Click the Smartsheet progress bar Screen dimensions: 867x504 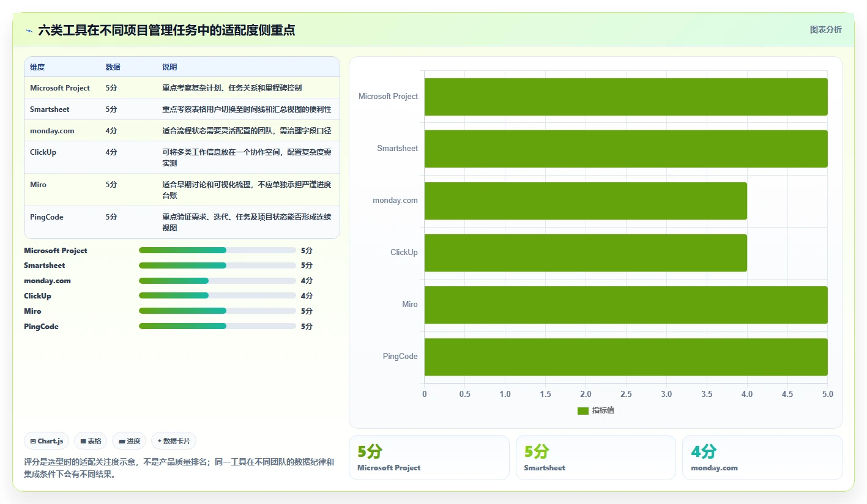[217, 265]
